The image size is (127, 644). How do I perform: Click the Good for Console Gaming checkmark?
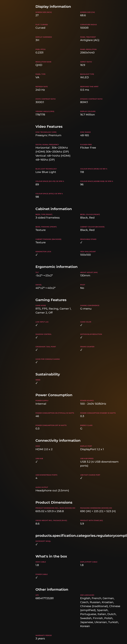[x=36, y=362]
